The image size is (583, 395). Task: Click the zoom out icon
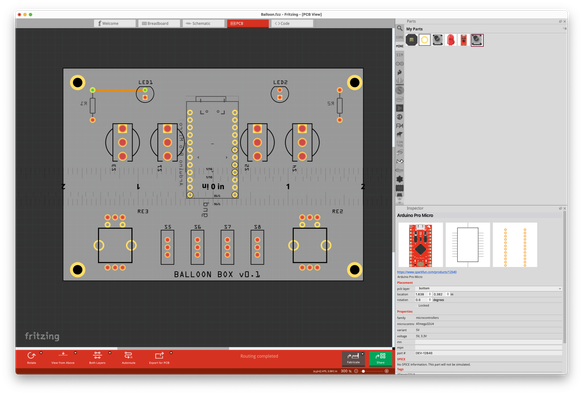coord(356,371)
